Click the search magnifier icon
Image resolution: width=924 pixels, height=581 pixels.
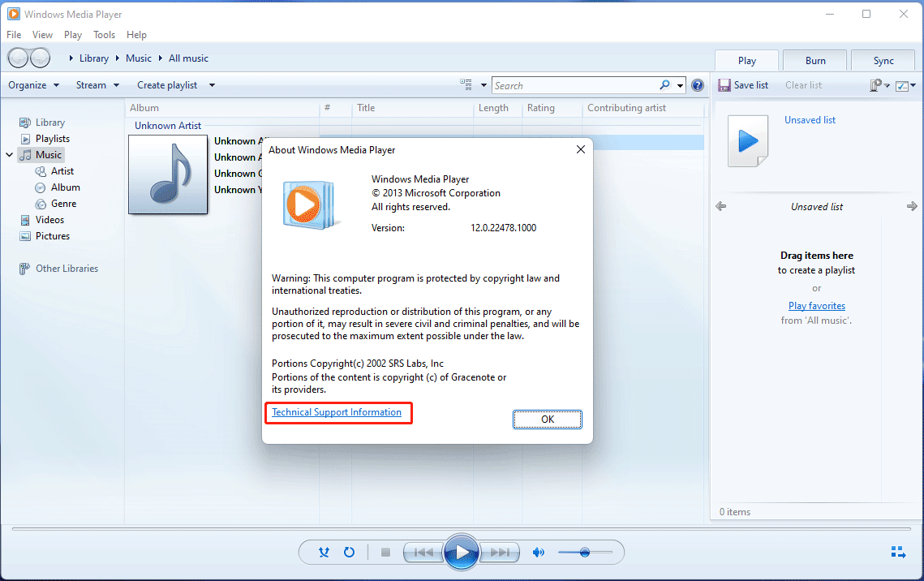(664, 85)
